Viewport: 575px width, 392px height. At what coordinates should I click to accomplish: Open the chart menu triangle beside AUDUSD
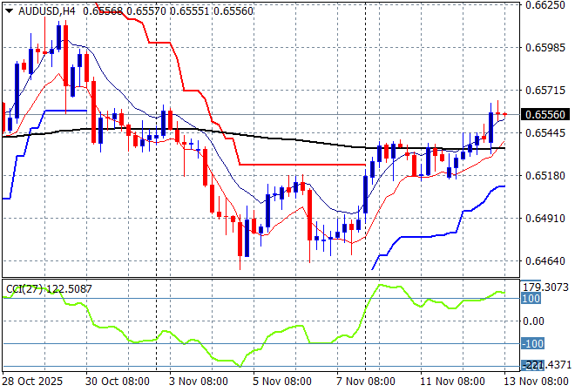point(10,11)
